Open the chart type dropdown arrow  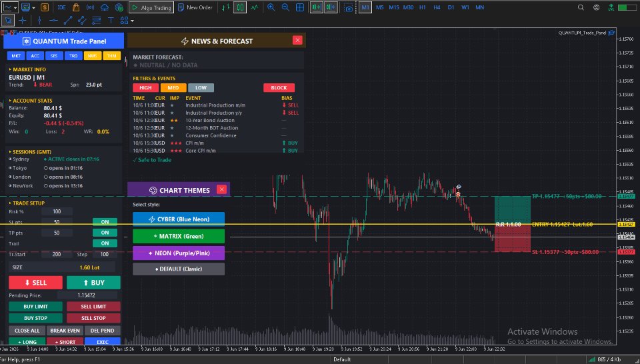[16, 8]
